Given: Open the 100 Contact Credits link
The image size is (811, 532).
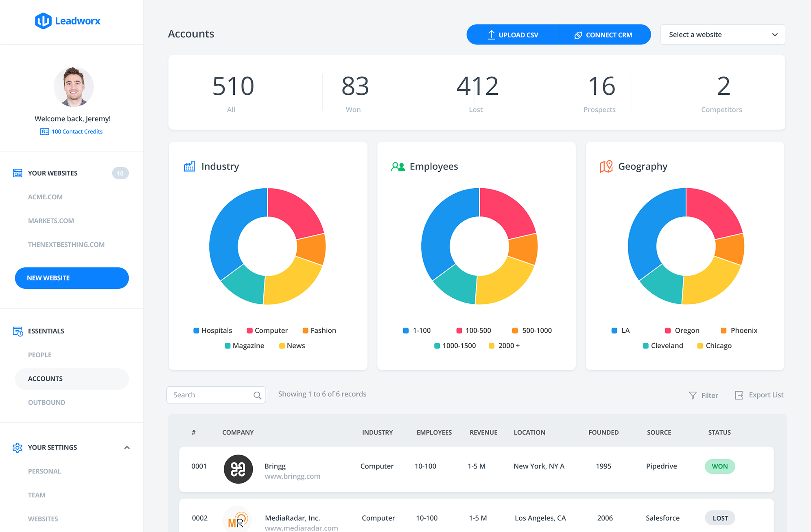Looking at the screenshot, I should click(x=72, y=131).
